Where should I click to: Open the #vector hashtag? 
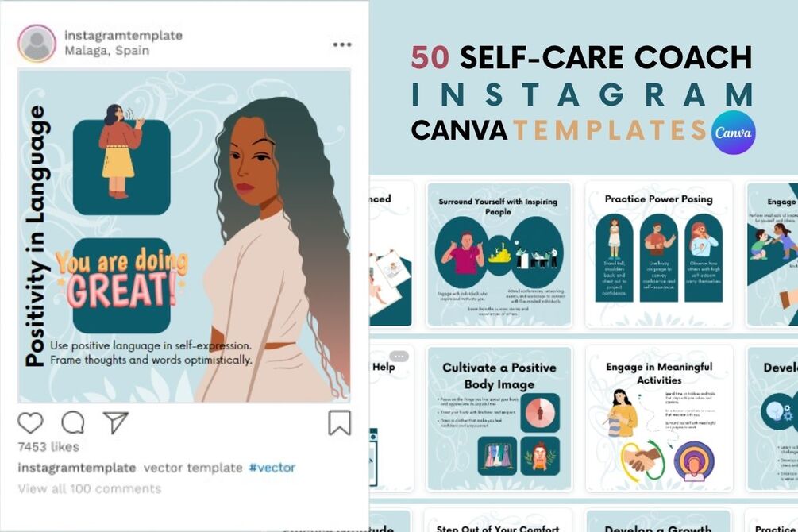(x=272, y=468)
